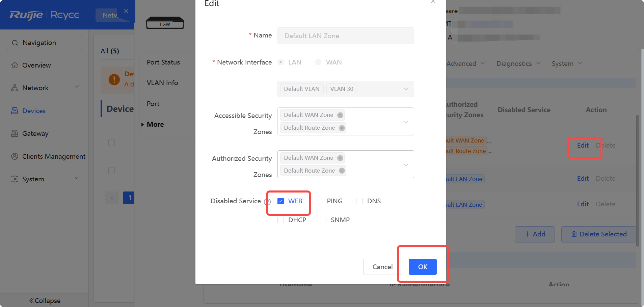Check the SNMP service checkbox
The width and height of the screenshot is (644, 307).
tap(323, 220)
